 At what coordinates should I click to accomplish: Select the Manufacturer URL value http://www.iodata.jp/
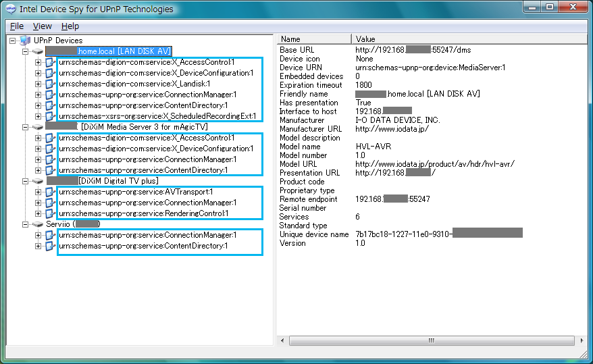392,129
